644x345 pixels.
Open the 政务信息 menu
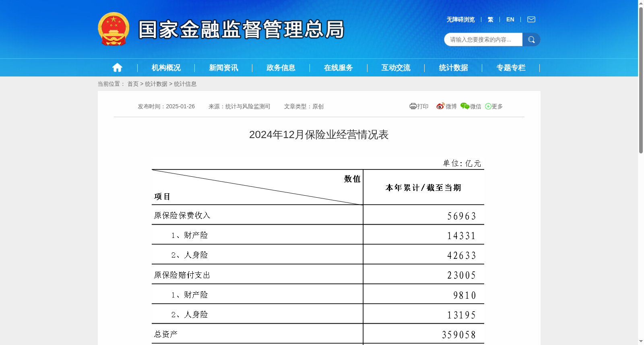tap(281, 68)
